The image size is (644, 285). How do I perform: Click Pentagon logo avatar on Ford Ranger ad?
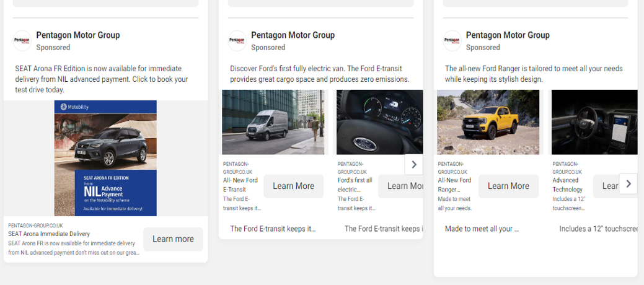tap(452, 41)
